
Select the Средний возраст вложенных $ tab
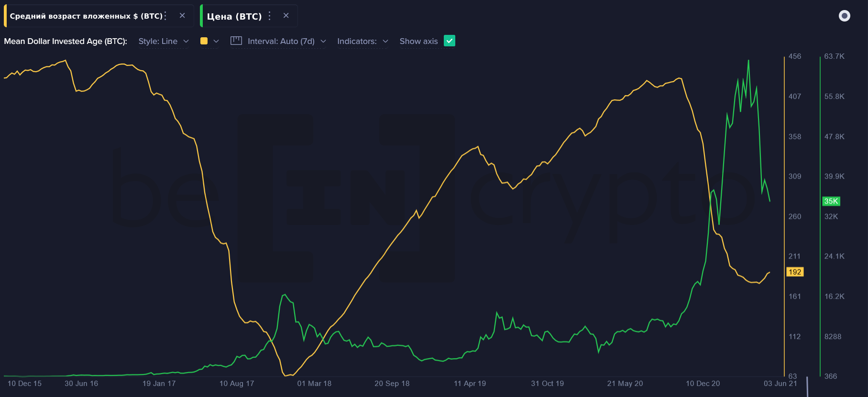(x=86, y=15)
